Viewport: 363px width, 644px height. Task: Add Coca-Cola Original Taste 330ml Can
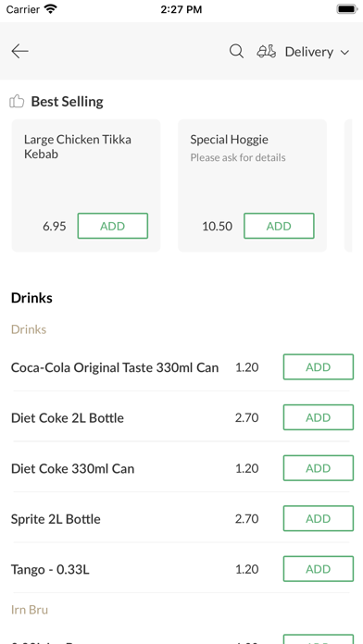pos(319,366)
